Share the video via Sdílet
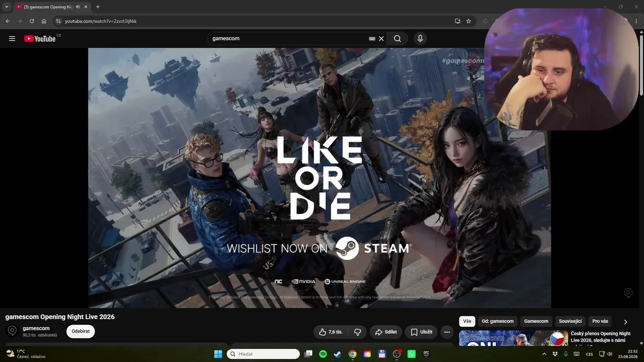 coord(386,332)
